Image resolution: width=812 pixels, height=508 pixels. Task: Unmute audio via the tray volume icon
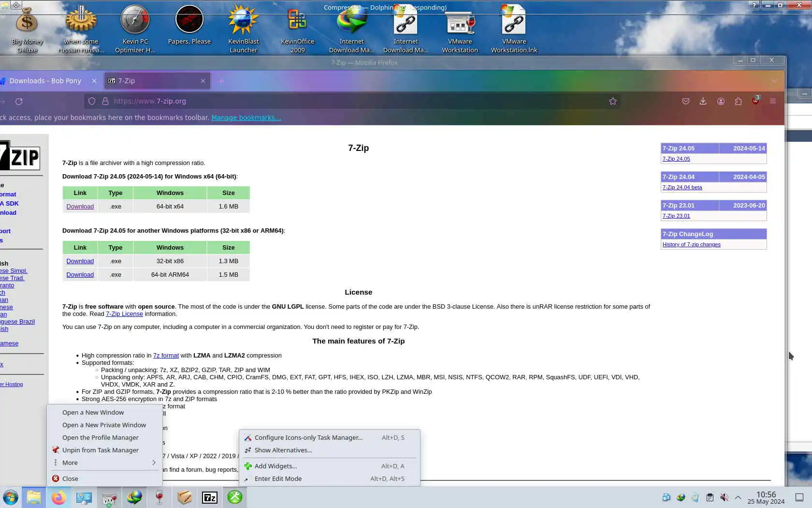coord(724,497)
